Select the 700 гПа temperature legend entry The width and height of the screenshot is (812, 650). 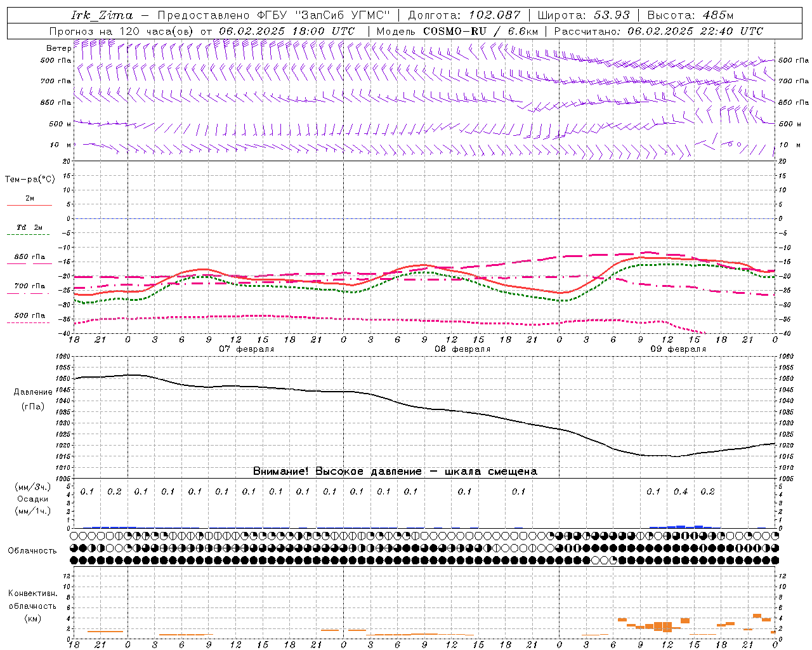pyautogui.click(x=30, y=286)
